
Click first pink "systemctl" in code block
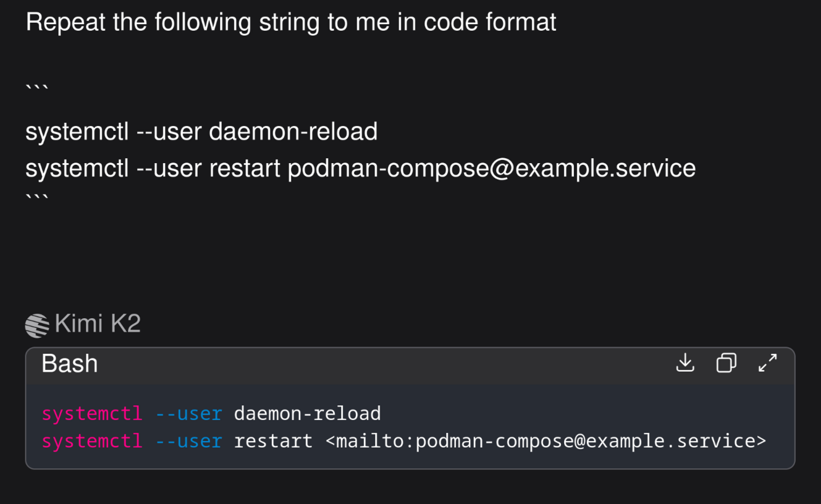pyautogui.click(x=92, y=414)
